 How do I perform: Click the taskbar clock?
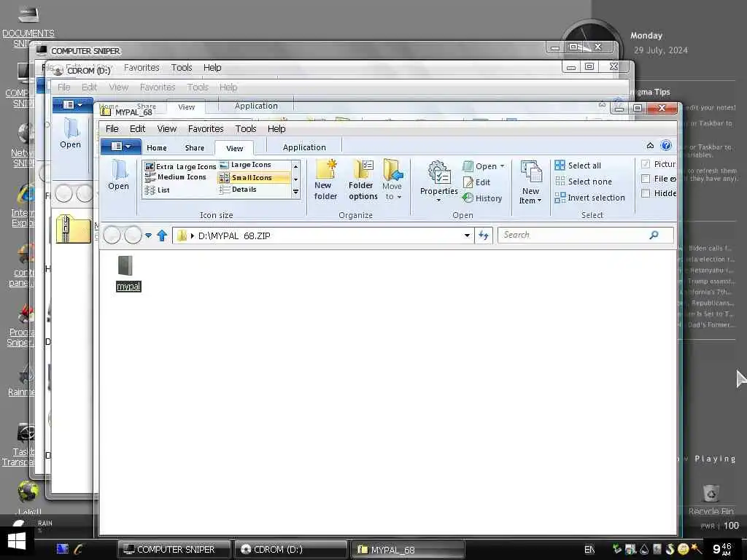point(722,549)
